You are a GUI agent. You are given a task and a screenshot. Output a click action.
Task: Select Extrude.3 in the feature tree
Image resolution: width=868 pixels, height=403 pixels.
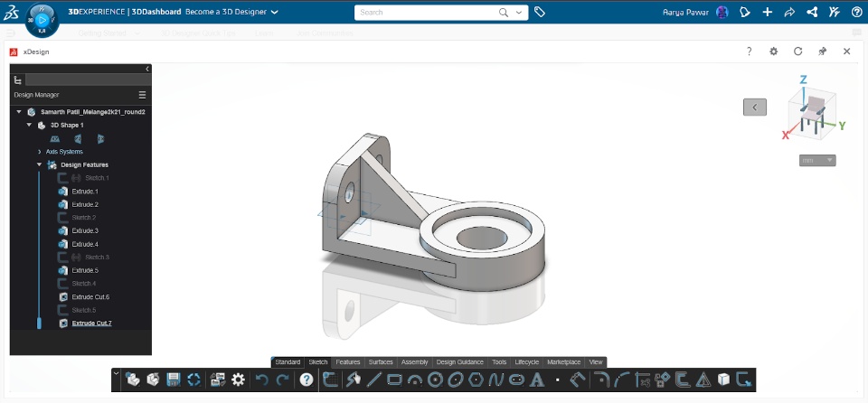pos(85,230)
